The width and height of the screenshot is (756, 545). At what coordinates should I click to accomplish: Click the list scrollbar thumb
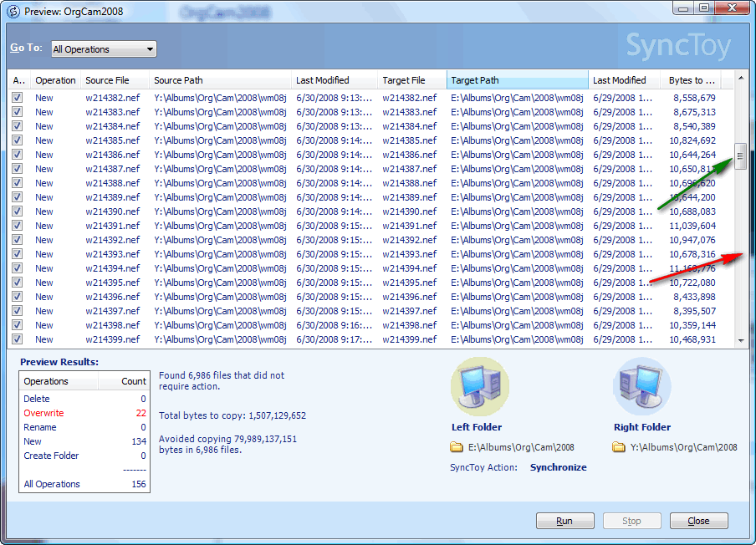point(741,156)
